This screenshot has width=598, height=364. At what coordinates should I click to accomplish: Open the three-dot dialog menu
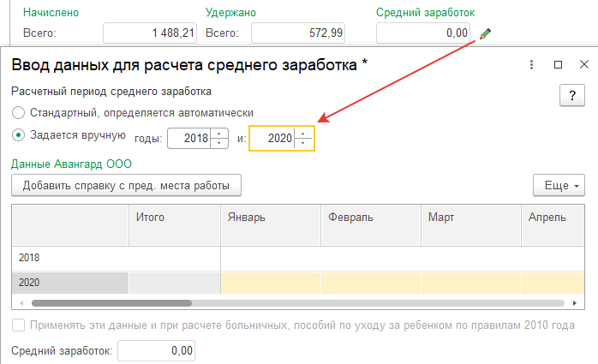click(x=531, y=65)
